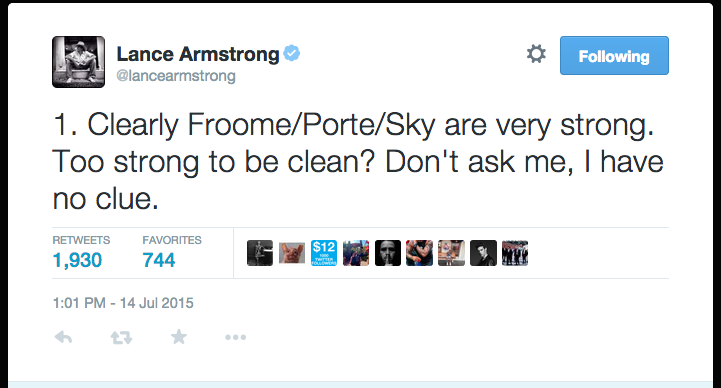Open the gear settings dropdown
The image size is (721, 388).
pos(536,54)
